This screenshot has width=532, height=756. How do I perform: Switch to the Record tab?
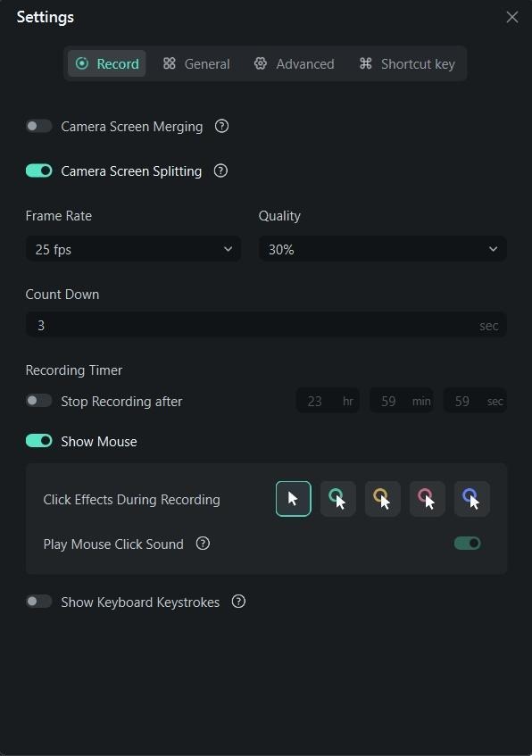(x=106, y=63)
